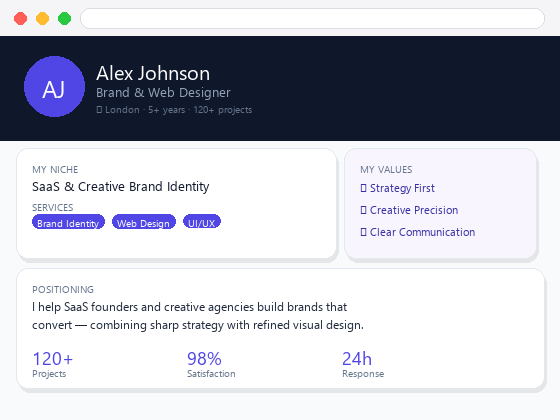Screen dimensions: 560x420
Task: Click the icon beside Strategy First
Action: pyautogui.click(x=363, y=188)
